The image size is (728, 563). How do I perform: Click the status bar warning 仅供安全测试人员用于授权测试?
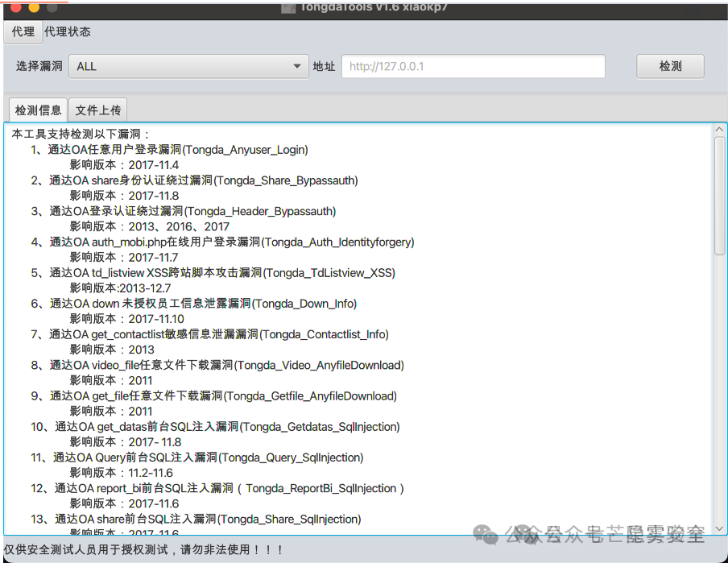(x=144, y=549)
